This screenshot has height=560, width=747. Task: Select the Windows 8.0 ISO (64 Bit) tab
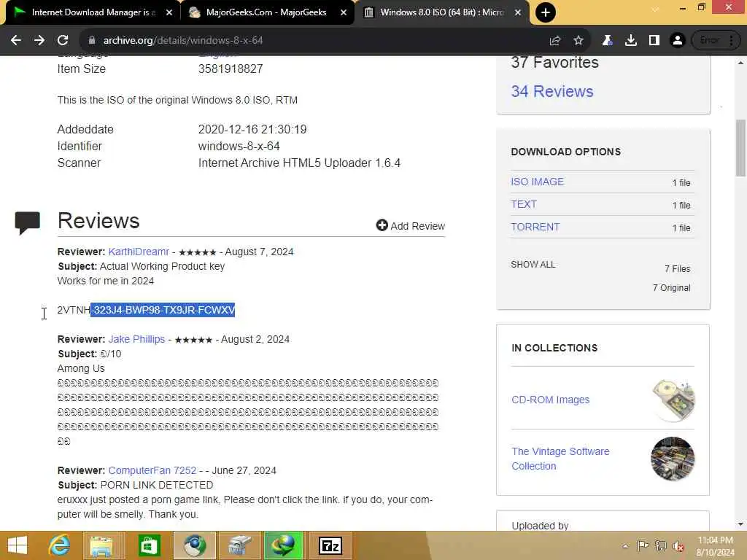click(x=441, y=12)
